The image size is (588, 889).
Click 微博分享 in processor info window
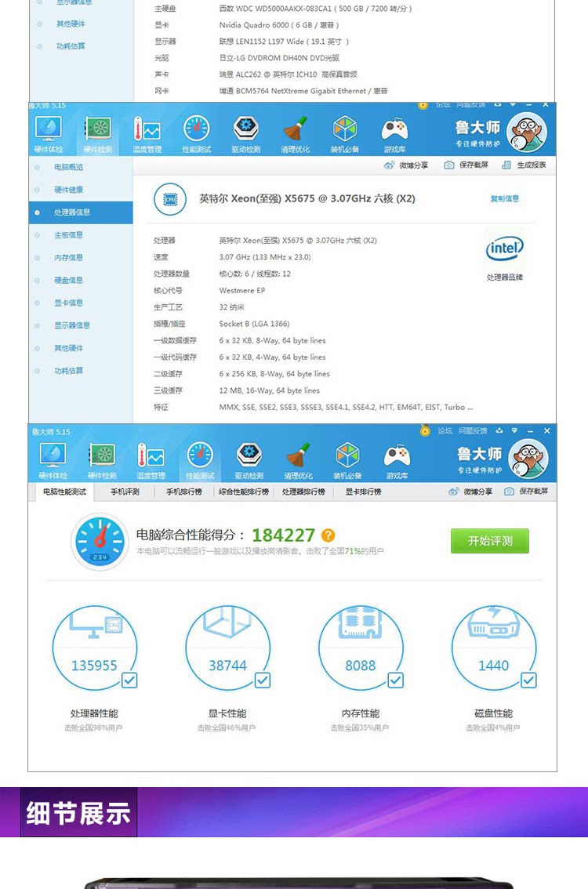point(406,165)
